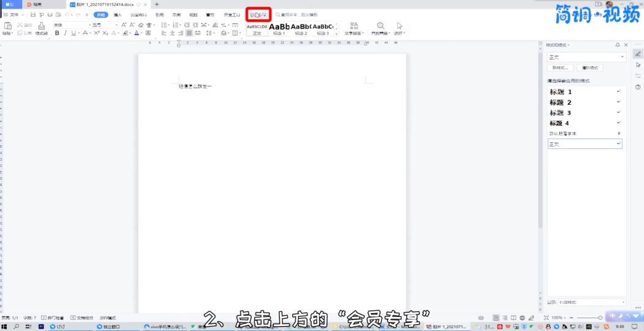The width and height of the screenshot is (644, 331).
Task: Pin the Styles and Formatting panel
Action: click(x=617, y=45)
